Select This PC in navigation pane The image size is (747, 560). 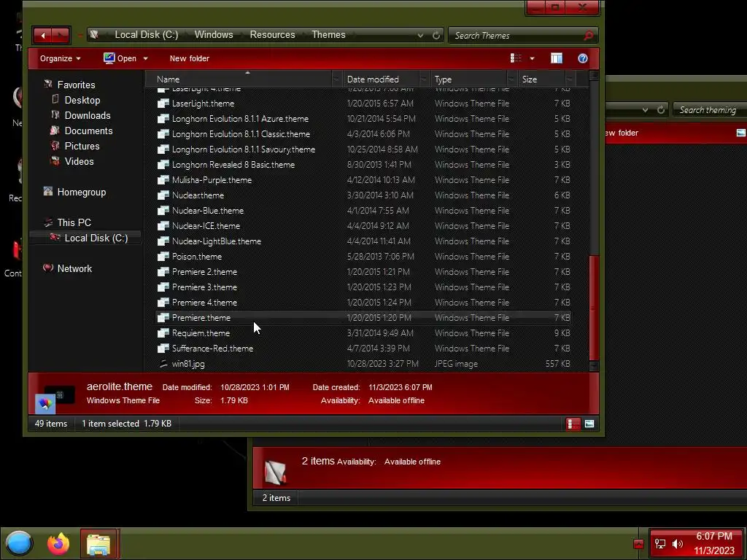[74, 222]
